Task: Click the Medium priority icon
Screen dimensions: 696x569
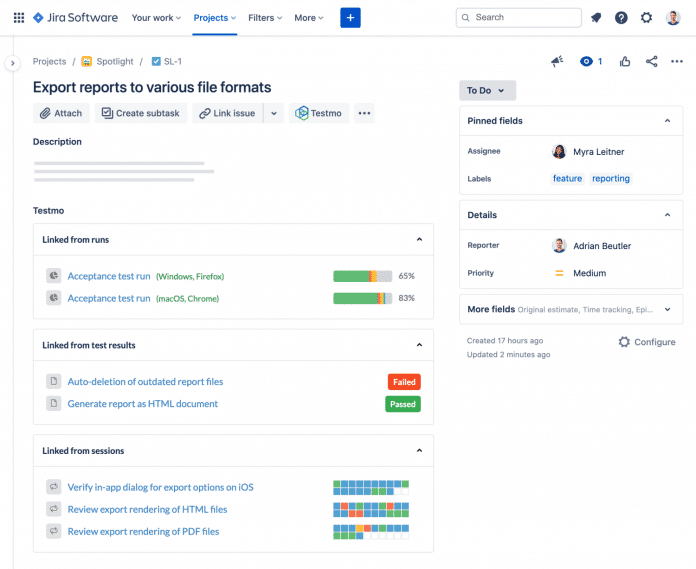Action: coord(559,273)
